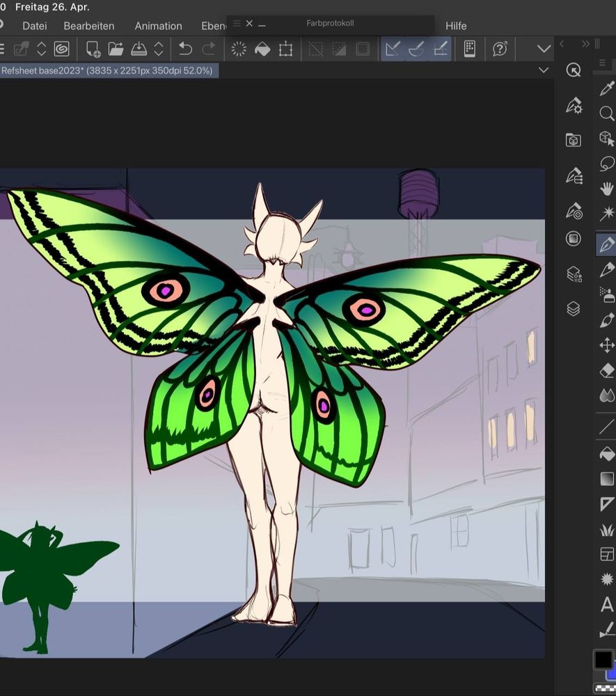Open the canvas tab list dropdown
The height and width of the screenshot is (696, 616).
coord(544,70)
